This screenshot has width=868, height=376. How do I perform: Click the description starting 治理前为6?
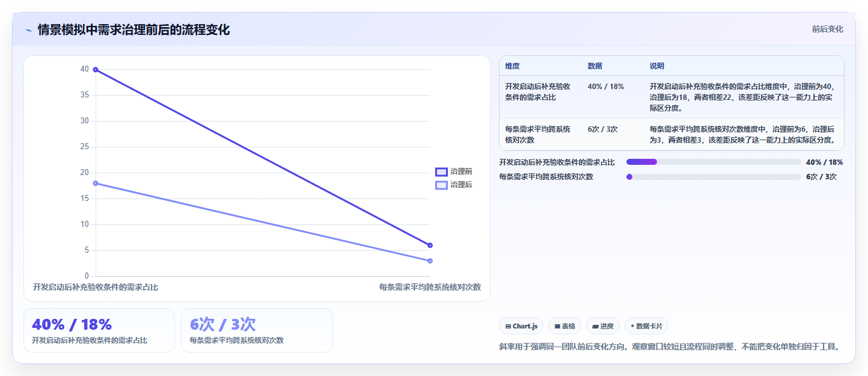click(x=744, y=135)
